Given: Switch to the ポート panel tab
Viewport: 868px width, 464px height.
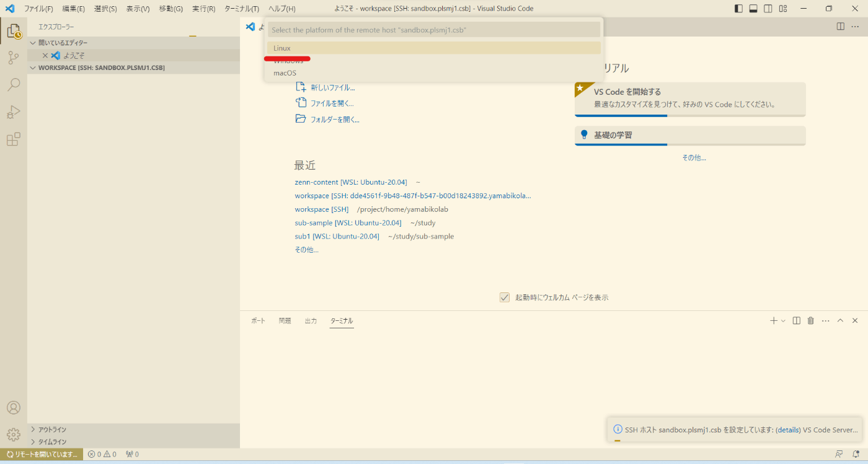Looking at the screenshot, I should pyautogui.click(x=258, y=320).
